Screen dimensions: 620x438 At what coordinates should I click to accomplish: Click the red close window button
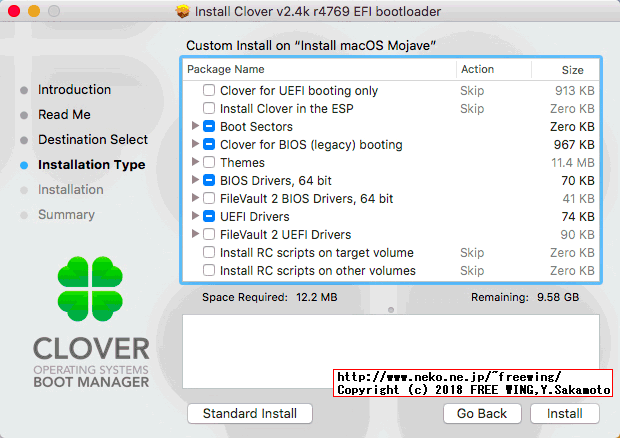tap(14, 11)
